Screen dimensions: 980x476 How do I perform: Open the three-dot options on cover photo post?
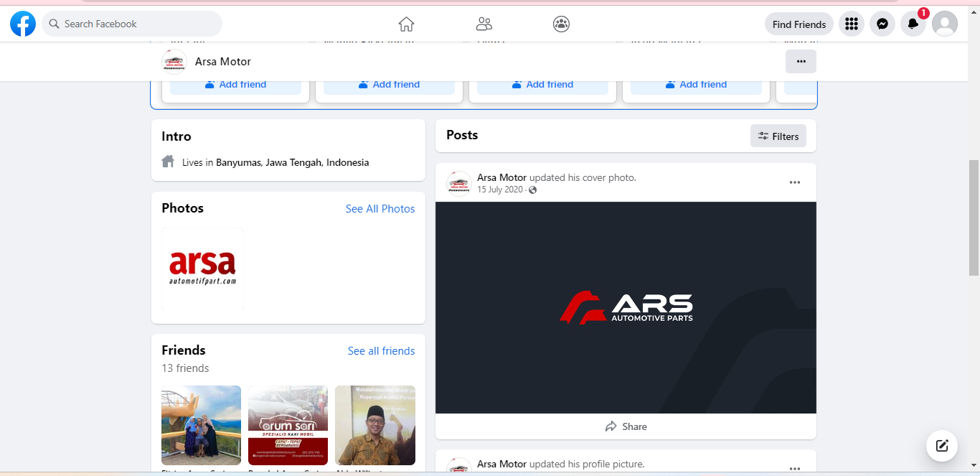pos(795,182)
